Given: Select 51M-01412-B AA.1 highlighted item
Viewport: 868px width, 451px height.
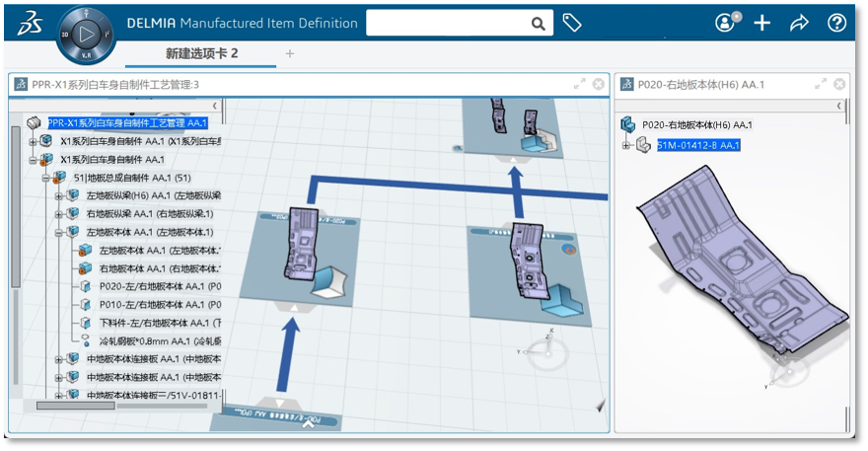Looking at the screenshot, I should pyautogui.click(x=698, y=145).
